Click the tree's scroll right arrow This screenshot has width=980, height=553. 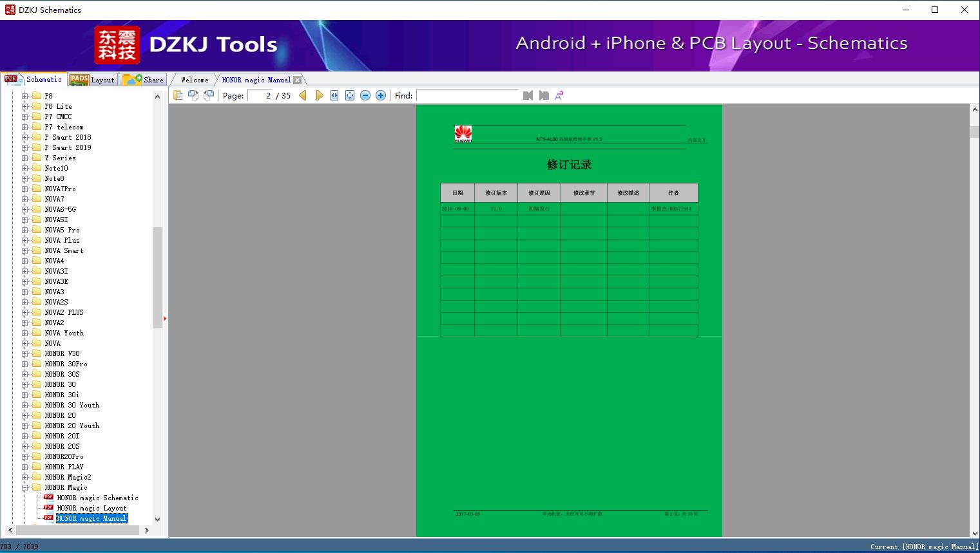point(147,530)
